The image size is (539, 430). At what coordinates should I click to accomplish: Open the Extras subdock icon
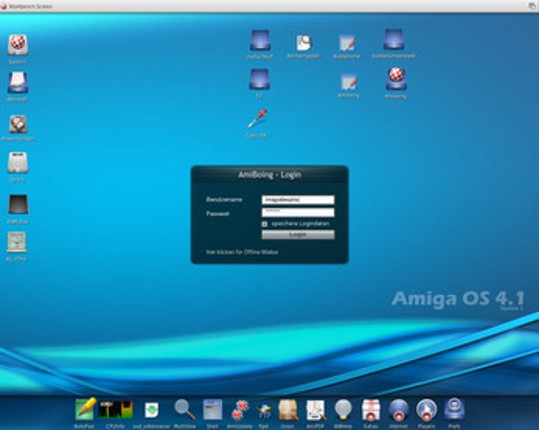pos(371,410)
